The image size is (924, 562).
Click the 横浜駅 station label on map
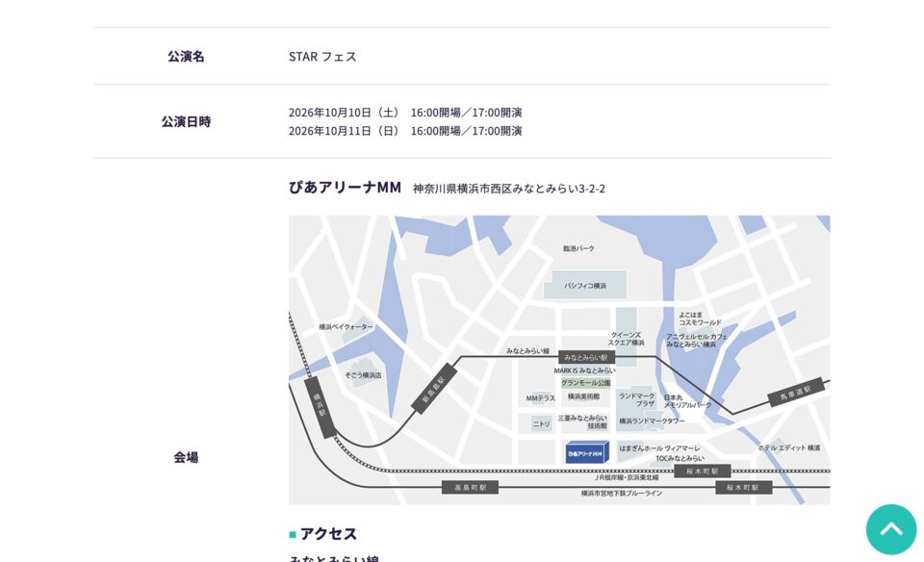tap(320, 406)
